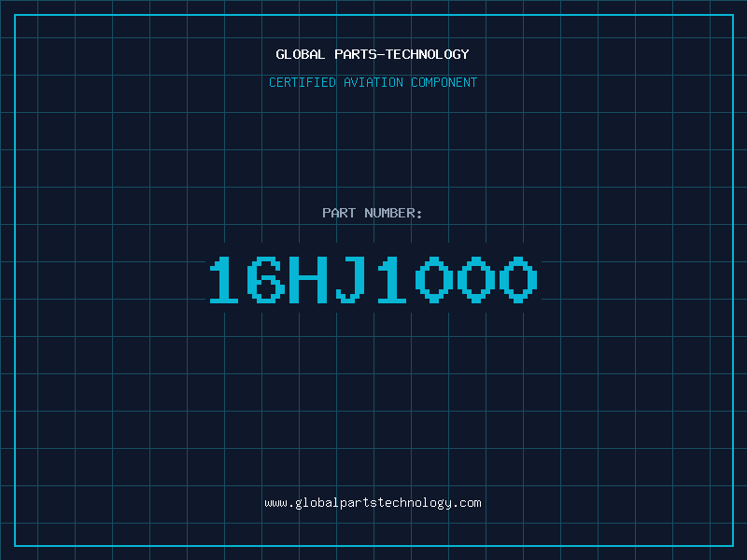Image resolution: width=747 pixels, height=560 pixels.
Task: Open the www.globalpartstechnology.com link
Action: [x=373, y=503]
